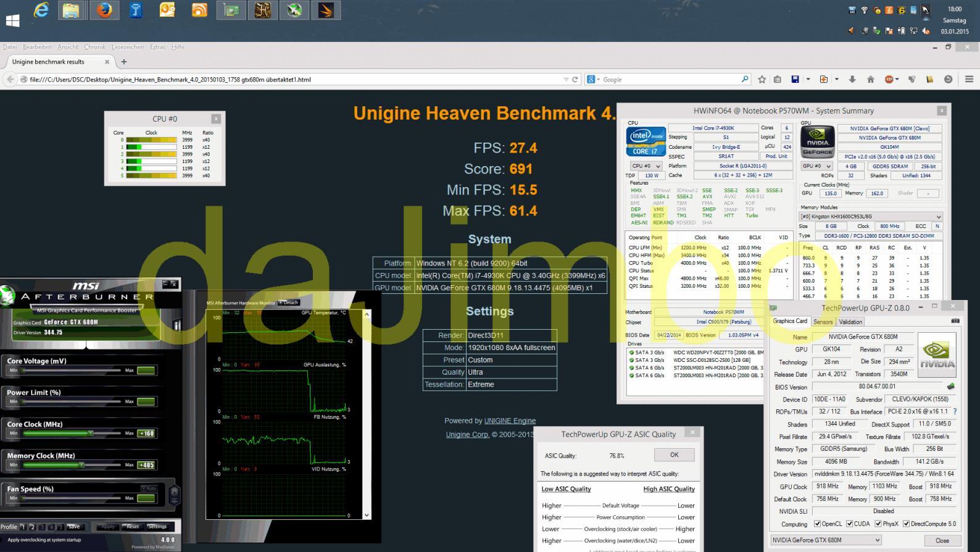Follow the Unigine Corp. link
The height and width of the screenshot is (552, 980).
(468, 434)
